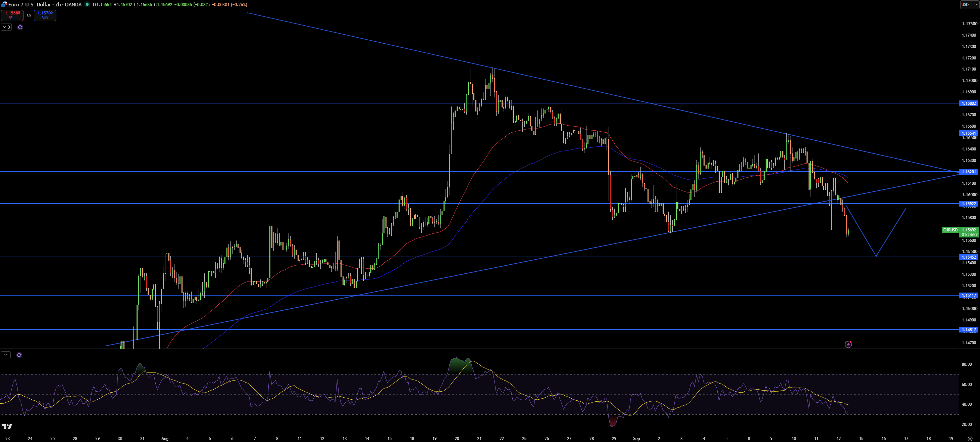Click the 20.00 level on the RSI scale
980x442 pixels.
point(967,424)
